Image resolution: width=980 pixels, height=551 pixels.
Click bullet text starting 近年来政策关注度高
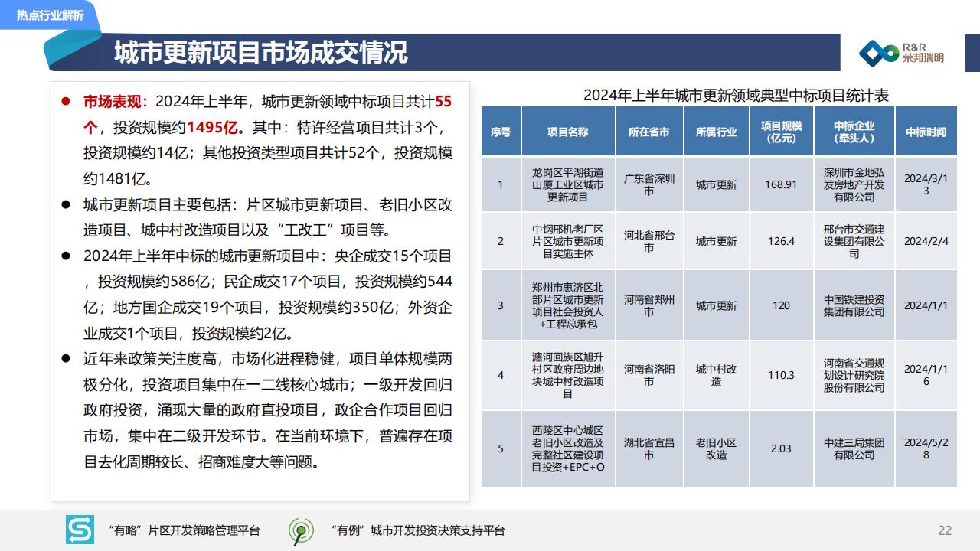tap(267, 410)
